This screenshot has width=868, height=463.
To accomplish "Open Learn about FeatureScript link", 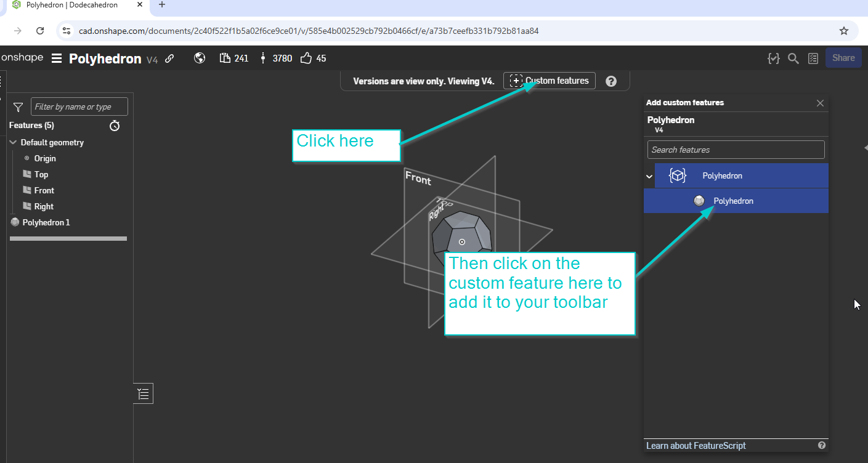I will coord(696,446).
